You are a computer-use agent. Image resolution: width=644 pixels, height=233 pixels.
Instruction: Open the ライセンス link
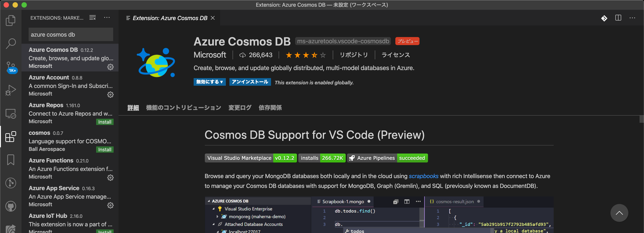[x=396, y=55]
